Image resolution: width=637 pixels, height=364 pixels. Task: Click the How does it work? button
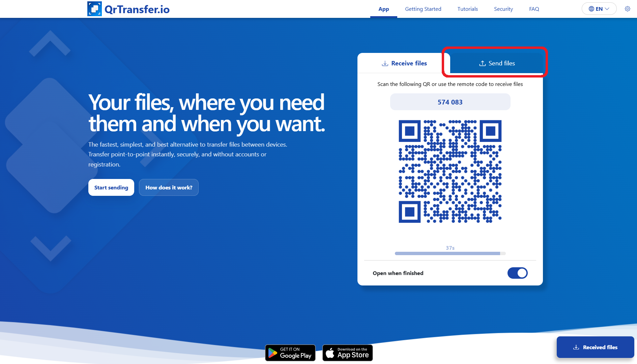[169, 187]
